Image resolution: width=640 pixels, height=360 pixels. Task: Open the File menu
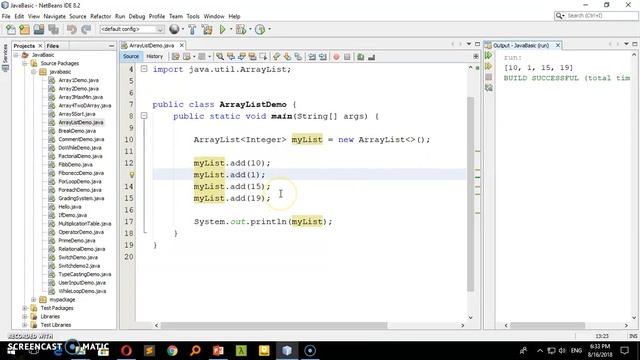click(6, 16)
